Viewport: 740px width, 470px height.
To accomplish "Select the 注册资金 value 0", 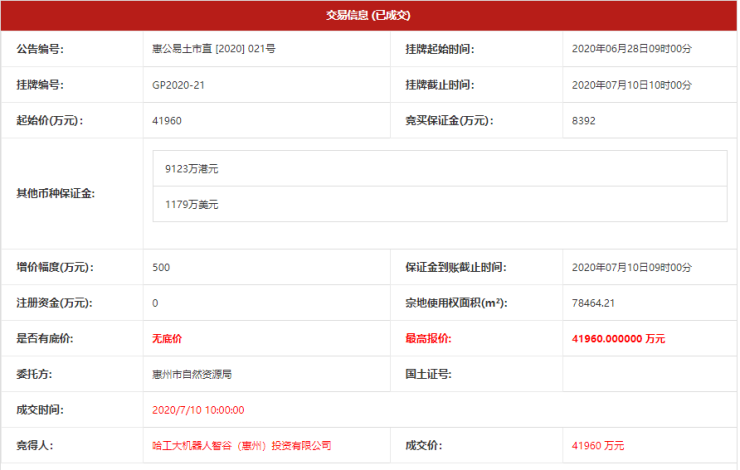I will tap(156, 303).
